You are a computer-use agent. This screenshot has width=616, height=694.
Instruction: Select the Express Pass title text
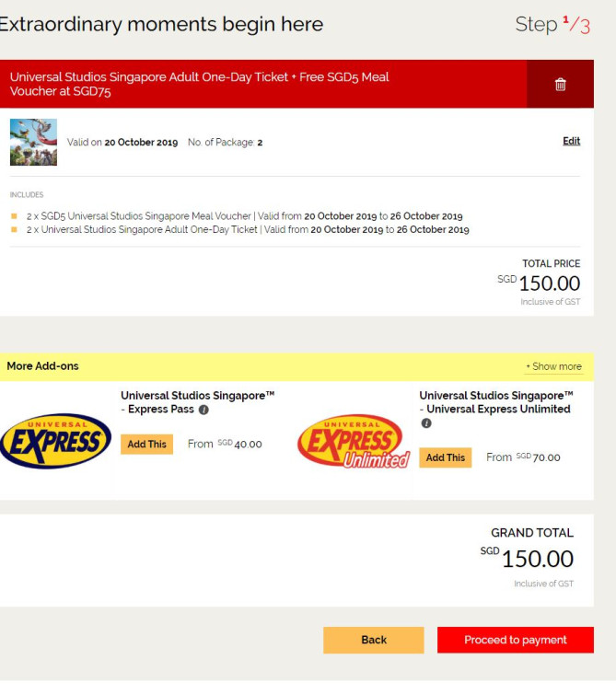[x=198, y=402]
